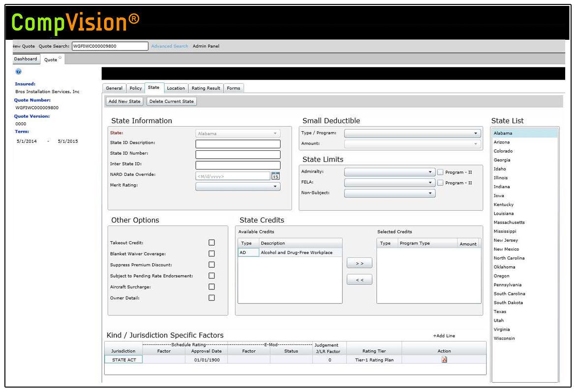Enable Blanket Waiver Coverage checkbox
Viewport: 577px width, 392px height.
point(212,254)
